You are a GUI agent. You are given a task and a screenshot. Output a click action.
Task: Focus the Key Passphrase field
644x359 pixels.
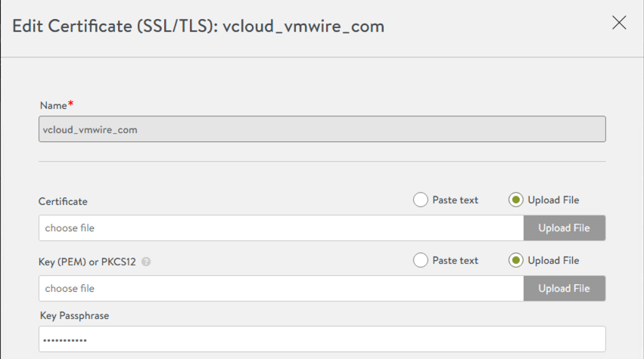322,339
